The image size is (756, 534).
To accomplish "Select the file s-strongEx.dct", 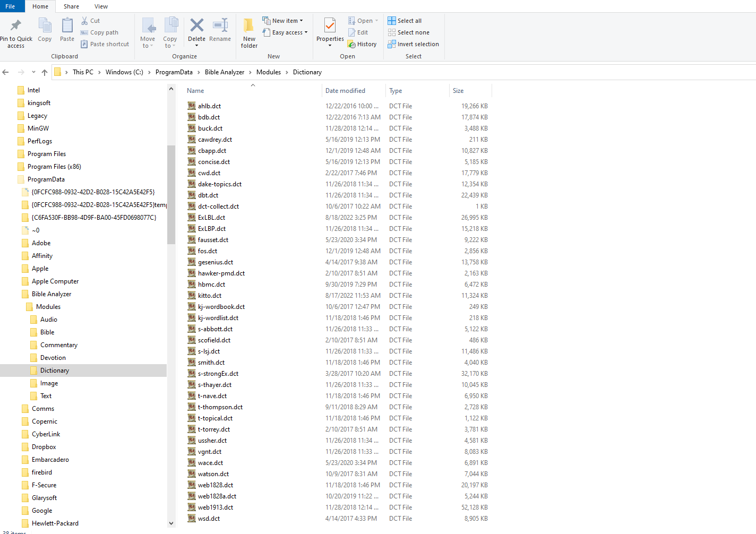I will pos(218,374).
